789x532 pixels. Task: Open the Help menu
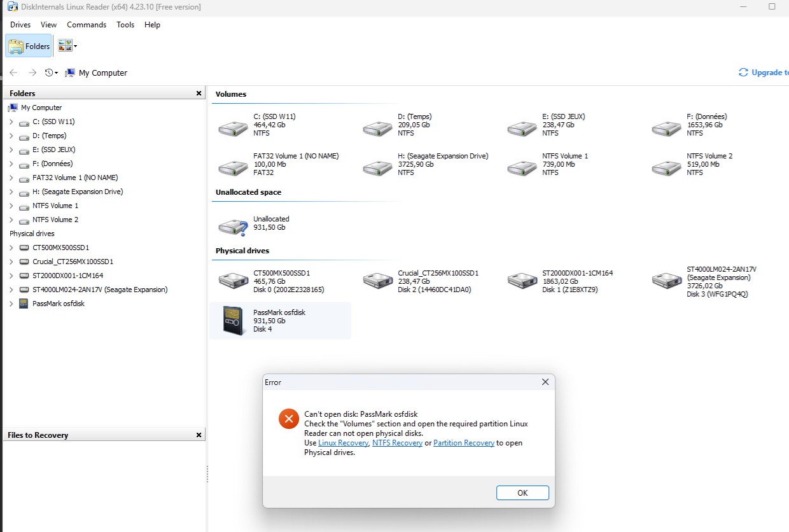point(153,25)
